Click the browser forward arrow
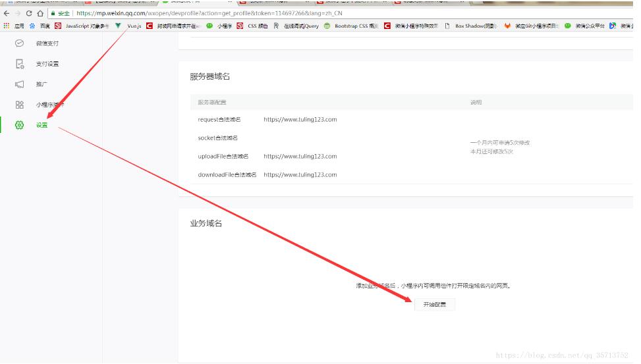This screenshot has height=364, width=641. pos(18,13)
